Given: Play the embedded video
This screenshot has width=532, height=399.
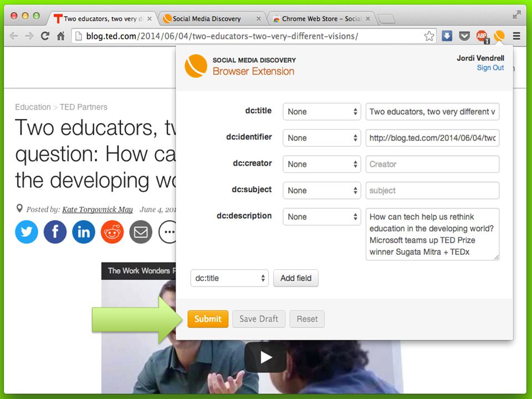Looking at the screenshot, I should (265, 357).
